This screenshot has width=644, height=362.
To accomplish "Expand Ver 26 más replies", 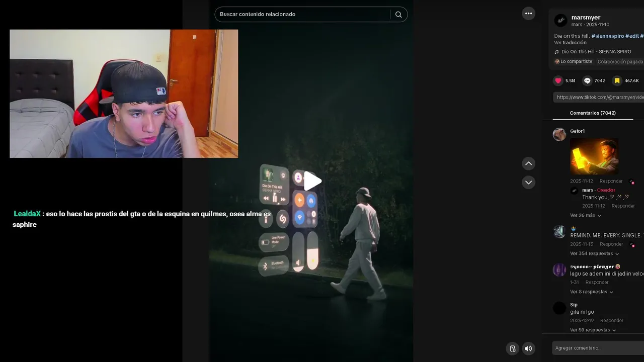I will pyautogui.click(x=586, y=215).
